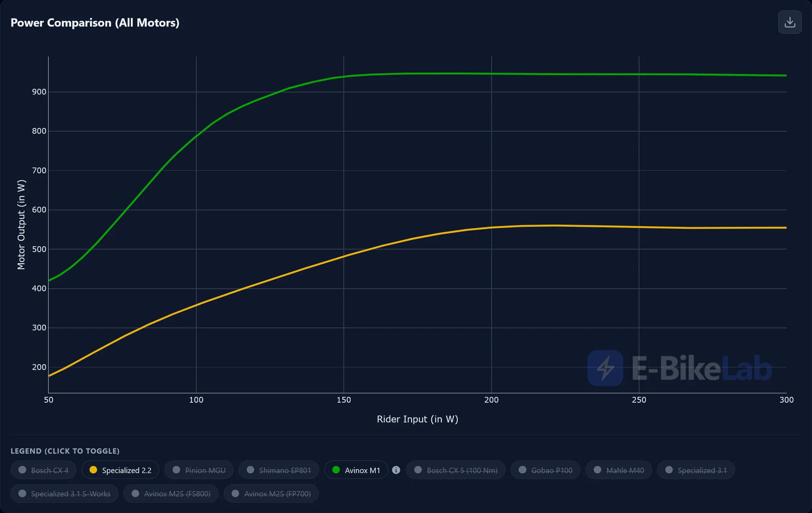The width and height of the screenshot is (812, 513).
Task: Click the 'Power Comparison (All Motors)' title
Action: 95,23
